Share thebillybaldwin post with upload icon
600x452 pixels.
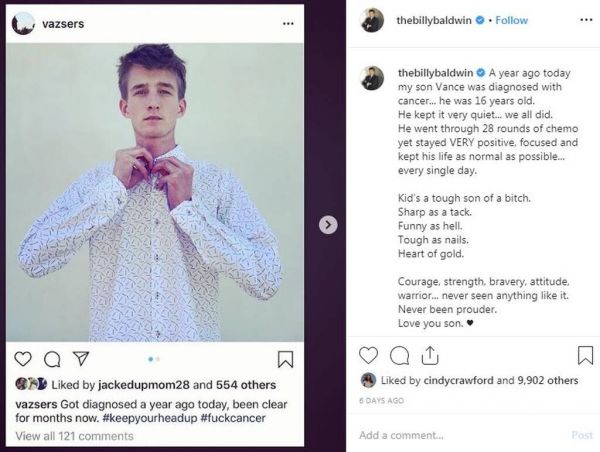430,355
